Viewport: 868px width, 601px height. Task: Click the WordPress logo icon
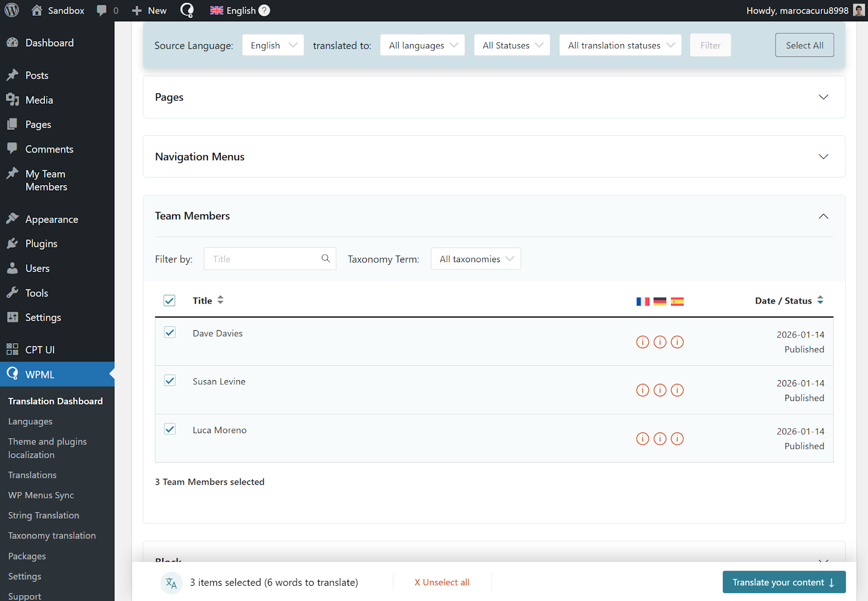tap(12, 10)
